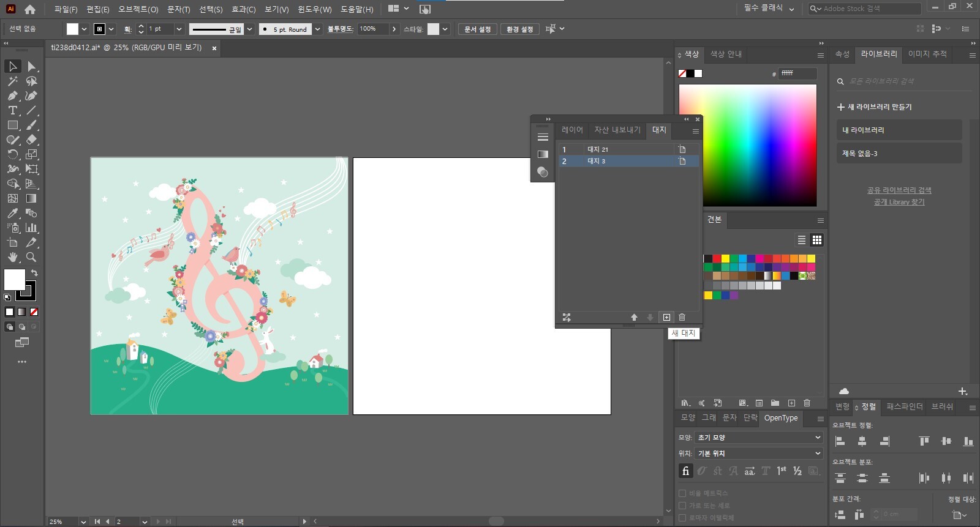Swap fill and stroke colors
Viewport: 980px width, 527px height.
pos(34,273)
